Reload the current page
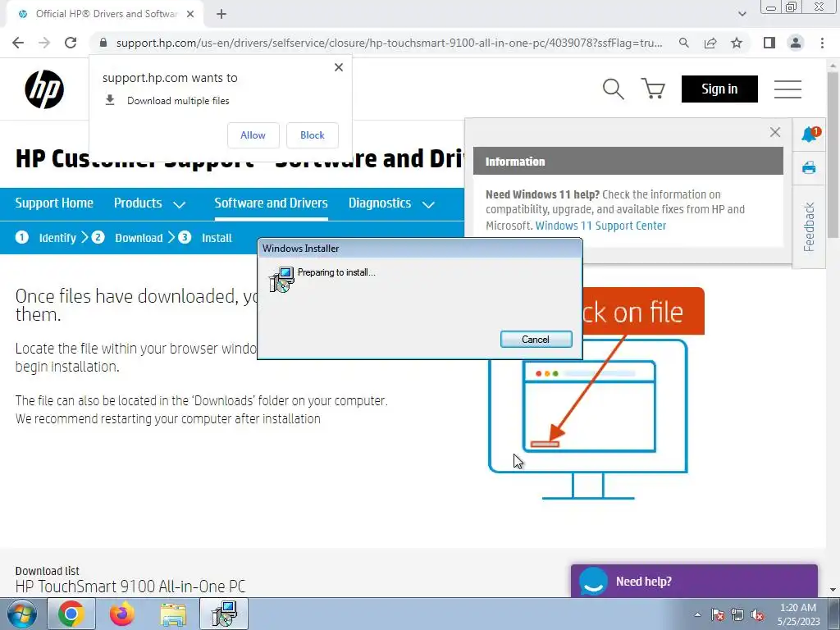This screenshot has width=840, height=630. tap(71, 43)
